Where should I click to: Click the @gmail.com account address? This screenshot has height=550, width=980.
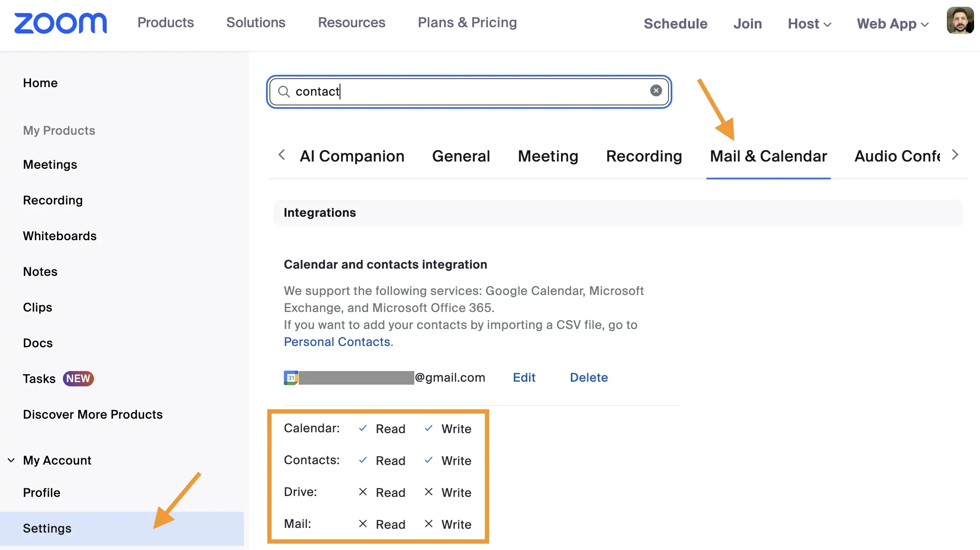pyautogui.click(x=450, y=377)
